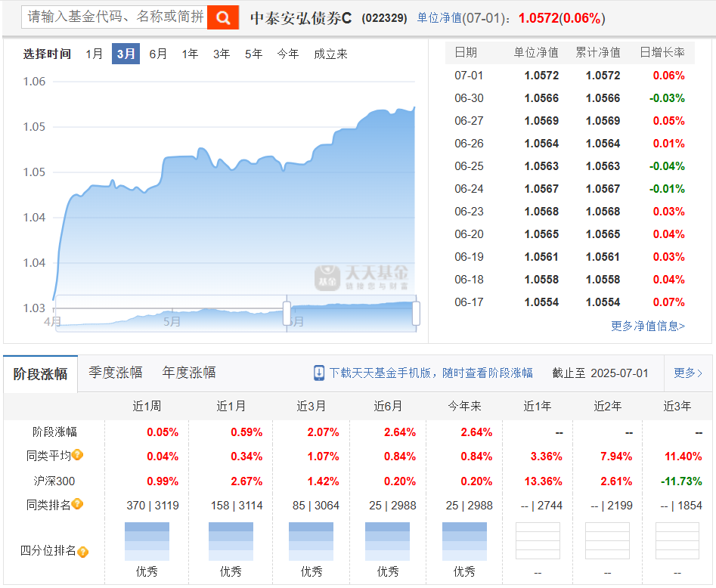Click help icon next to 同类排名

[x=78, y=504]
